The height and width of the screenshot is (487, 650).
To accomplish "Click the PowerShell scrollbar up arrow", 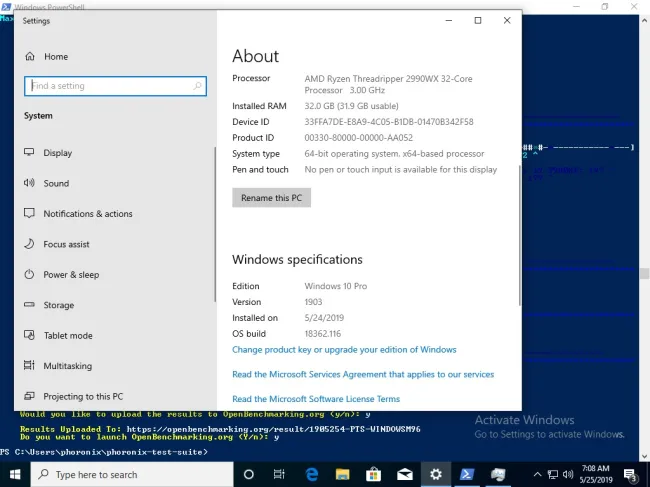I will (644, 20).
